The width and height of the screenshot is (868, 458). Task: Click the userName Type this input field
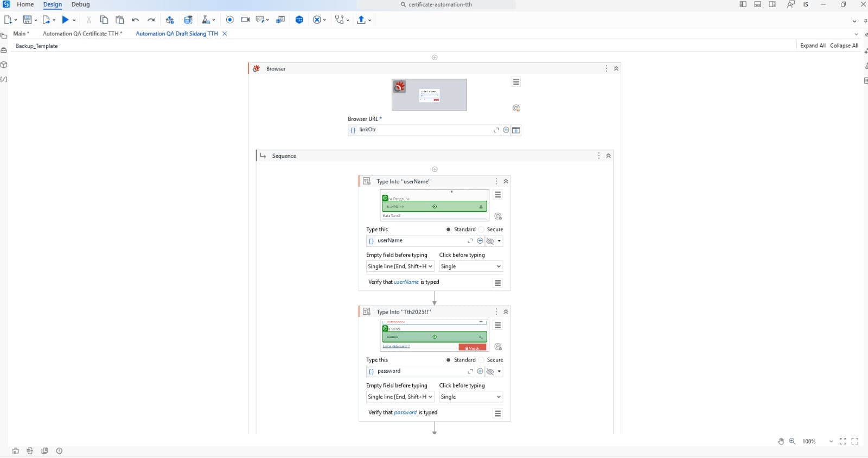point(420,241)
